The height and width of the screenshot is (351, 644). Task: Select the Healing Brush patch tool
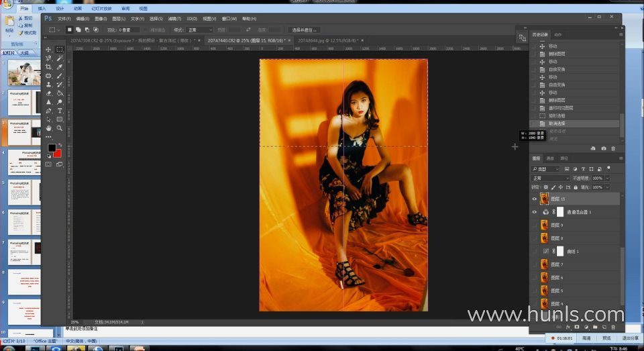click(x=48, y=76)
